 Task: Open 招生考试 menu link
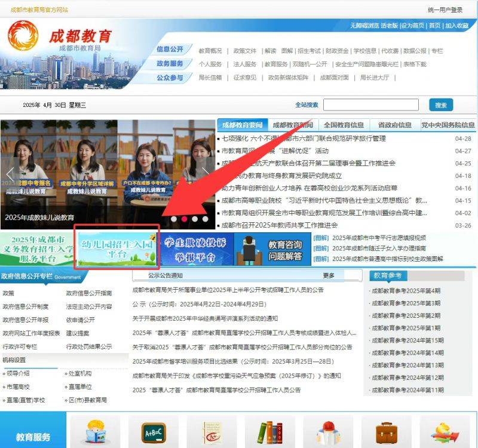tap(309, 51)
